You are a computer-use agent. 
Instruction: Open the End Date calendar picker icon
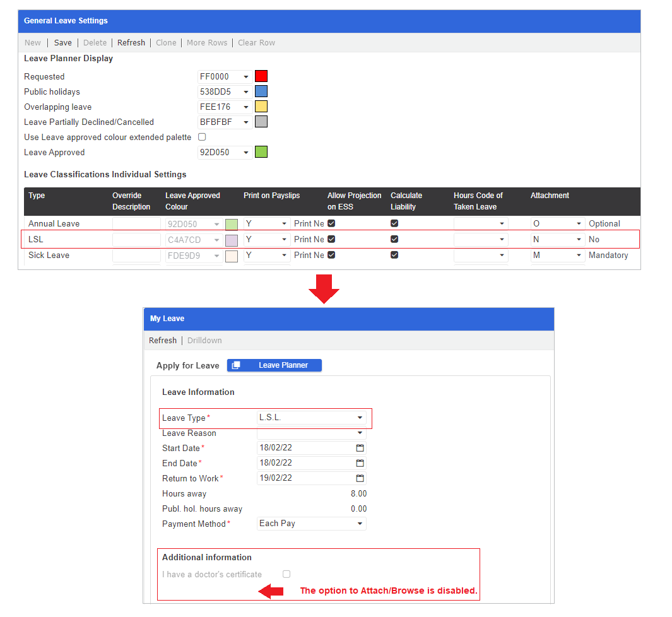click(x=360, y=463)
